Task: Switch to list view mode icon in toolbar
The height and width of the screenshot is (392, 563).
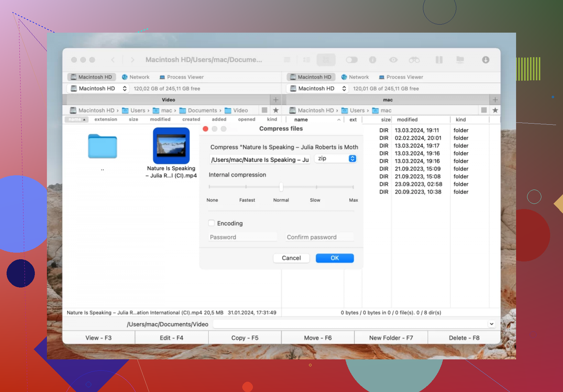Action: 287,60
